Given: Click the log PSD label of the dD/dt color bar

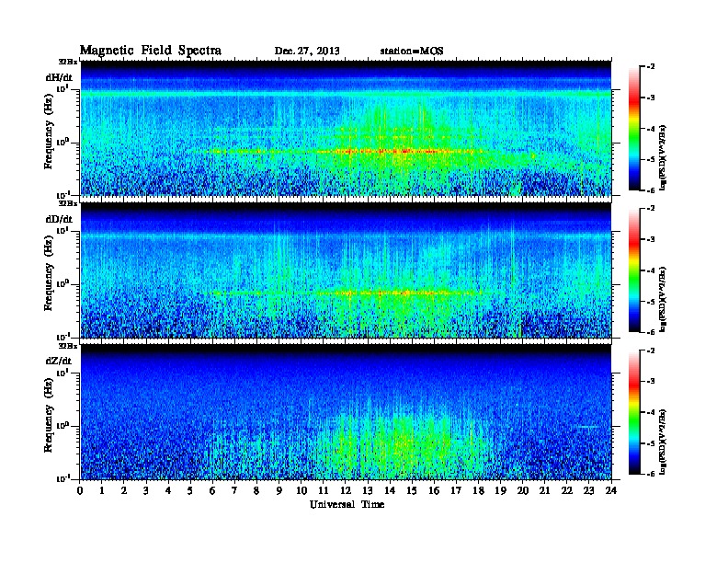Looking at the screenshot, I should (664, 300).
